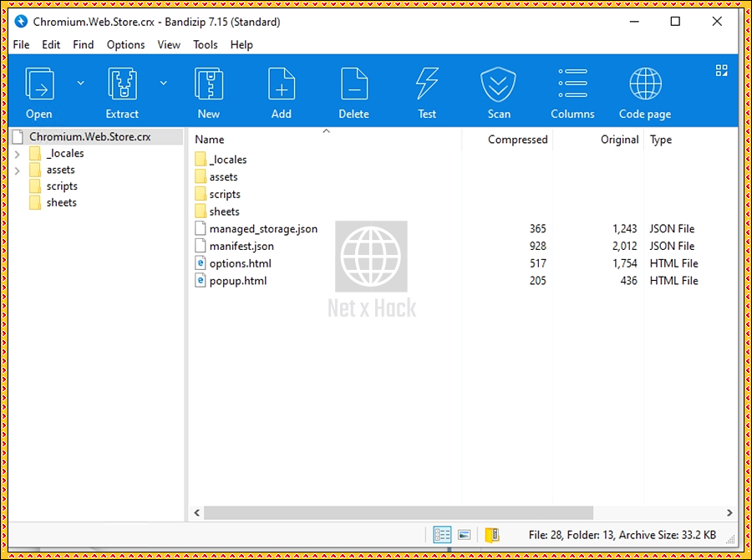752x560 pixels.
Task: Open the Help menu
Action: click(241, 44)
